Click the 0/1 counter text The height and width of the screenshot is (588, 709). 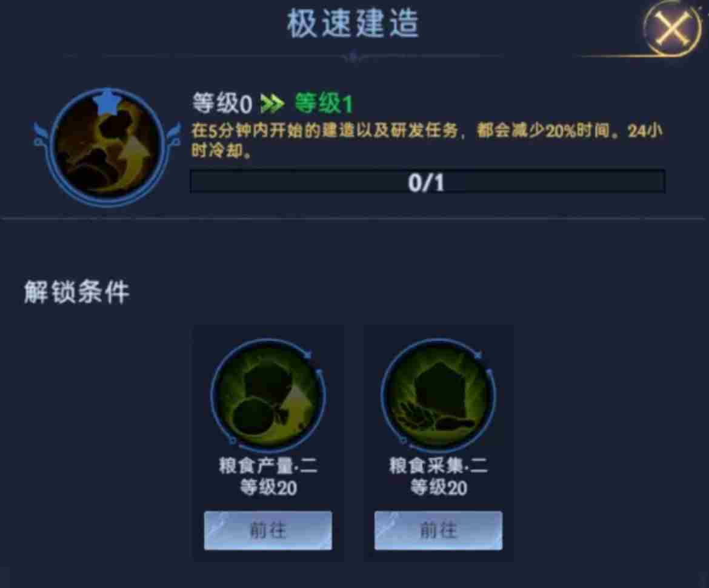[x=427, y=183]
